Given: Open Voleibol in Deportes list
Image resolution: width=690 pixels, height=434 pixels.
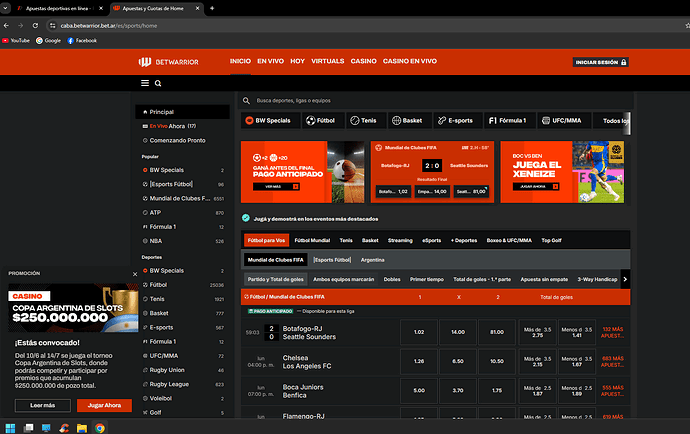Looking at the screenshot, I should (x=182, y=398).
